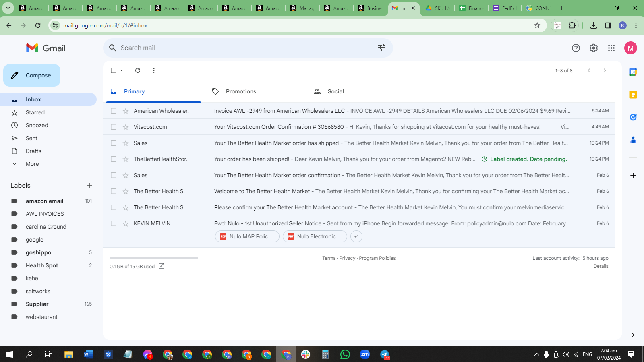Open Gmail Settings gear icon
Viewport: 644px width, 362px height.
click(594, 48)
